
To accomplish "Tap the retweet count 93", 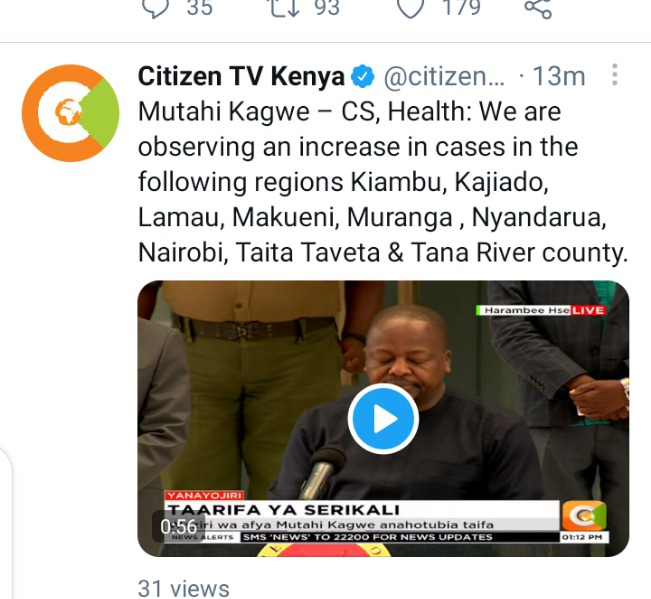I will point(327,7).
